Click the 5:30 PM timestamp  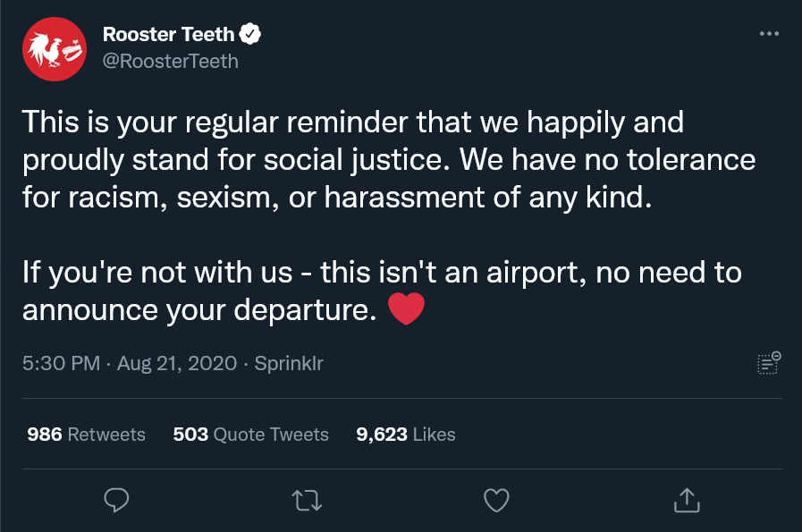coord(61,363)
